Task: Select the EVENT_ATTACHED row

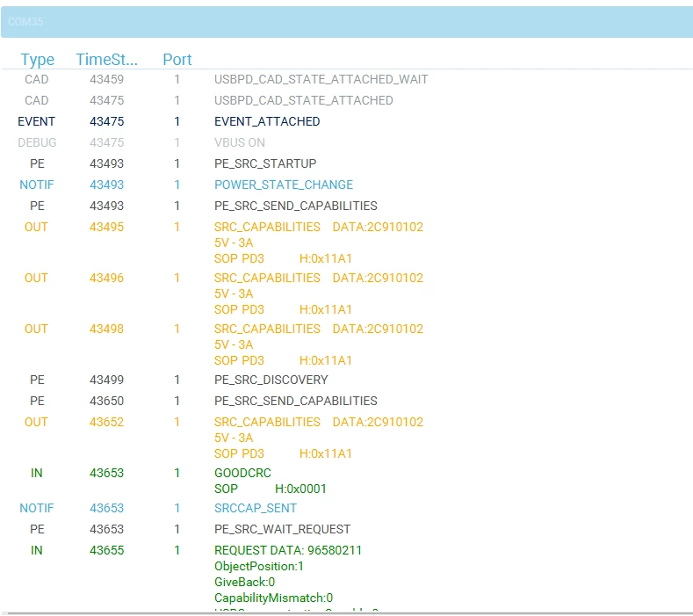Action: pyautogui.click(x=347, y=121)
